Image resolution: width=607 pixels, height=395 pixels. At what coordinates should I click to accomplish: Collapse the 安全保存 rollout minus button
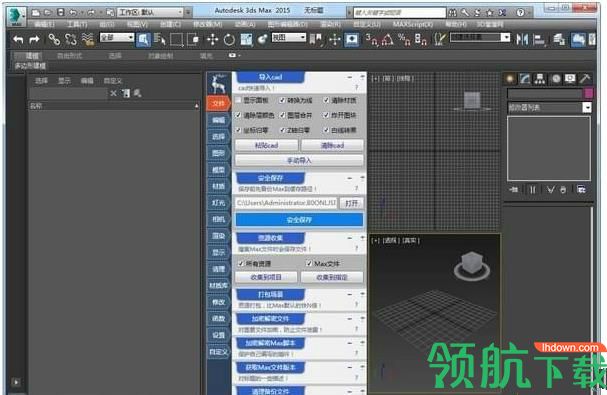[350, 179]
